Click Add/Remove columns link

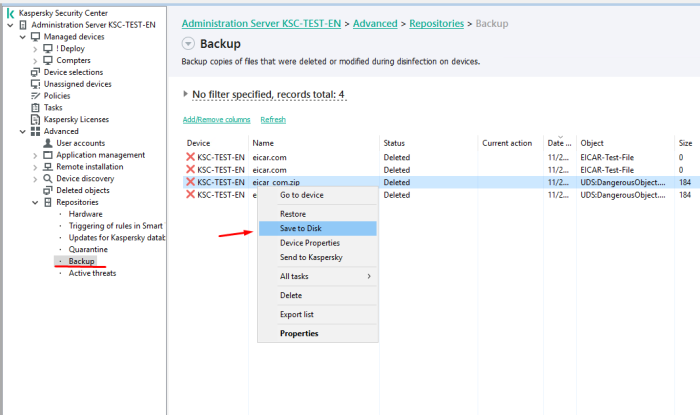[216, 119]
